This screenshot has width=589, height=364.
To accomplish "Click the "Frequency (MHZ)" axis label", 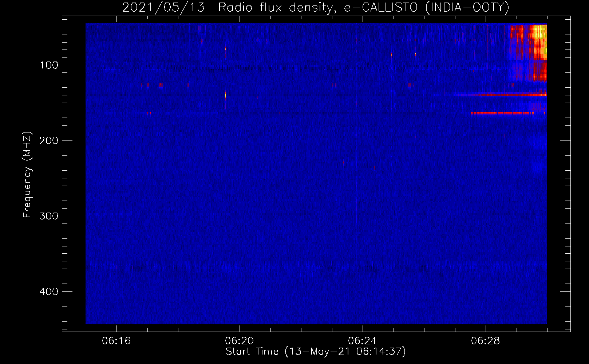I will pos(27,175).
